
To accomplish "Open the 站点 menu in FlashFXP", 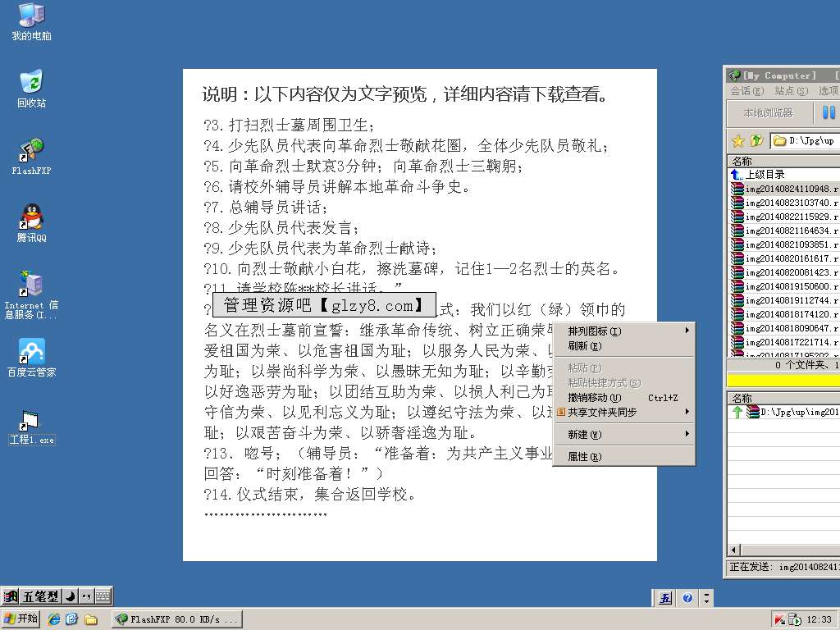I will coord(792,91).
